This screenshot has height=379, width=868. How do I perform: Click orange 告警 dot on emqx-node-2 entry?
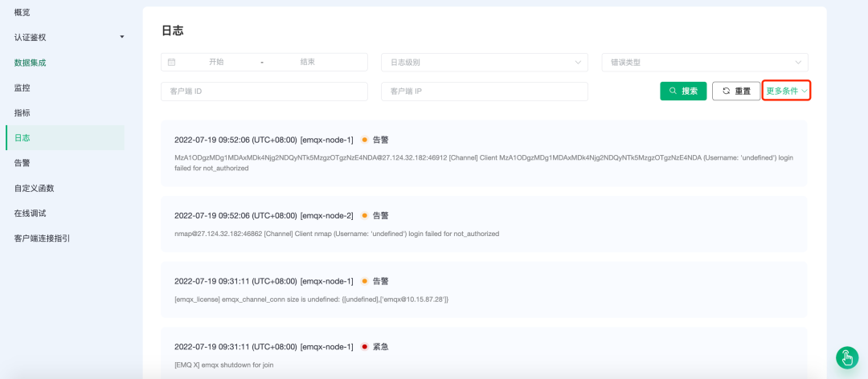click(364, 216)
